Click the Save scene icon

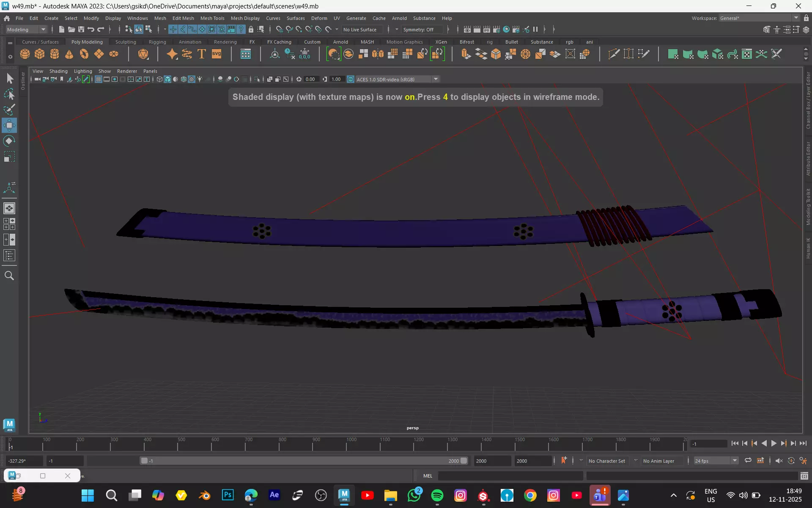click(81, 29)
